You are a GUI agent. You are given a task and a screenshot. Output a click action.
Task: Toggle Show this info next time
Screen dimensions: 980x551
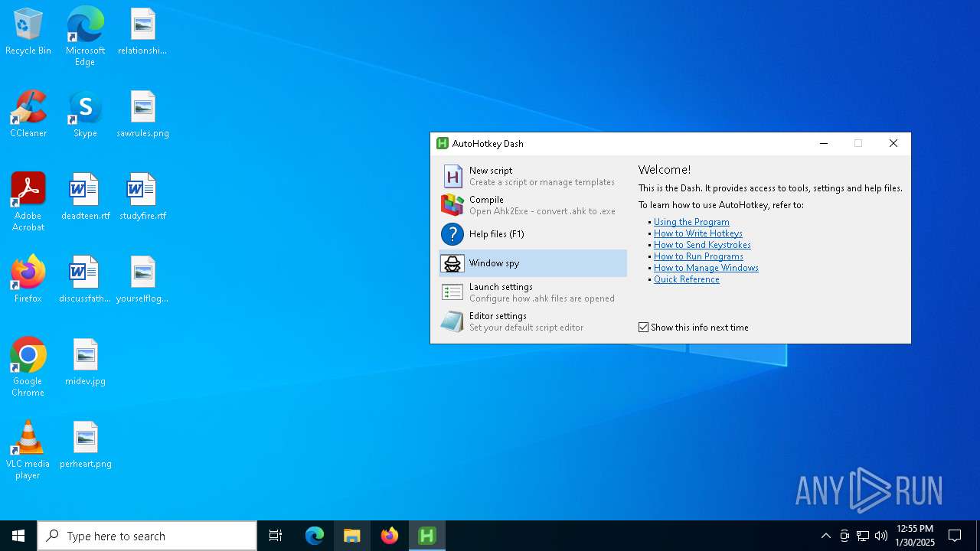[x=644, y=327]
